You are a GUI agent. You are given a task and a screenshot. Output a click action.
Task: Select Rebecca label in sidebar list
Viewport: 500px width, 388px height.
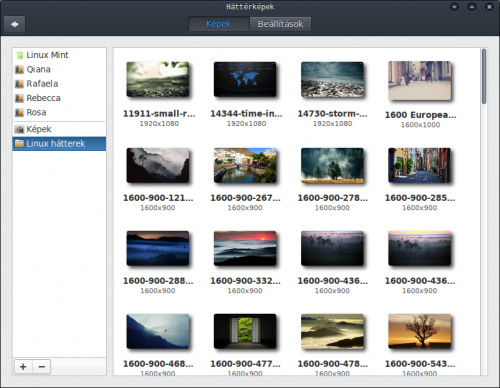click(44, 98)
